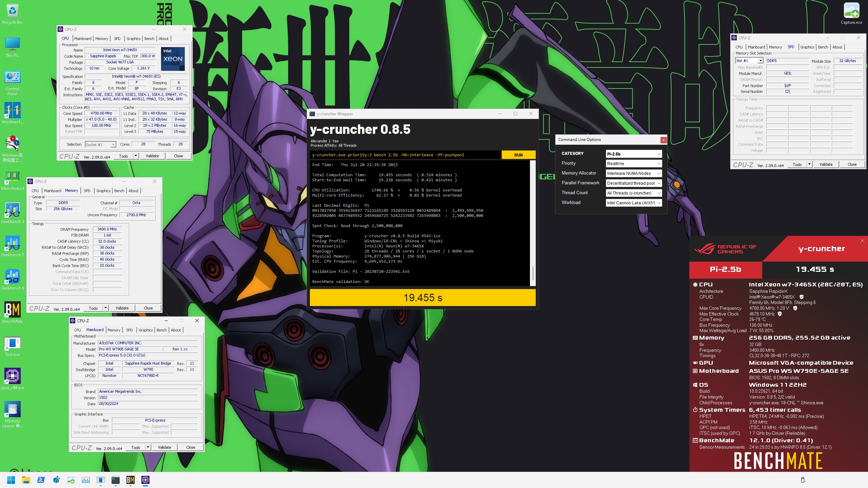Viewport: 868px width, 488px height.
Task: Open the Windows Start menu
Action: pos(11,480)
